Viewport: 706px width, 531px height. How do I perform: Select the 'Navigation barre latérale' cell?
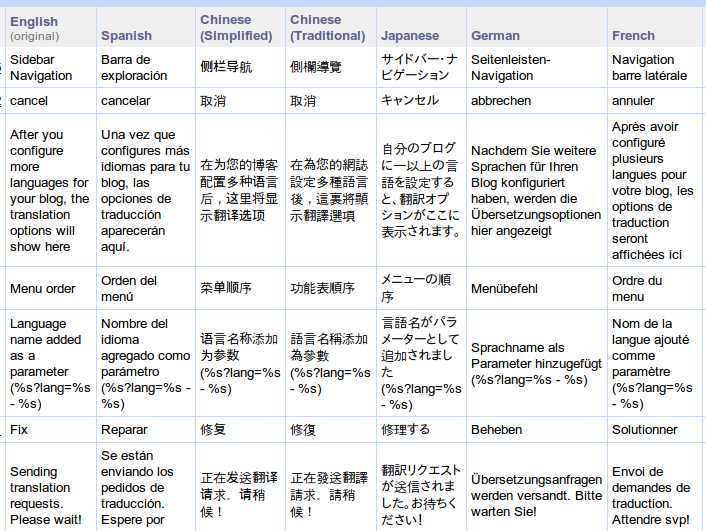[656, 68]
